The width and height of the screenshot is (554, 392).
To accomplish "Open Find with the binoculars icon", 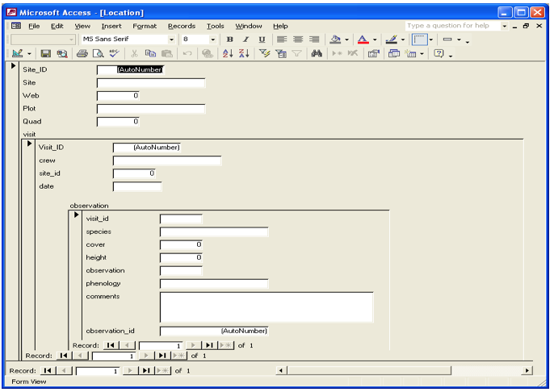I will (317, 53).
